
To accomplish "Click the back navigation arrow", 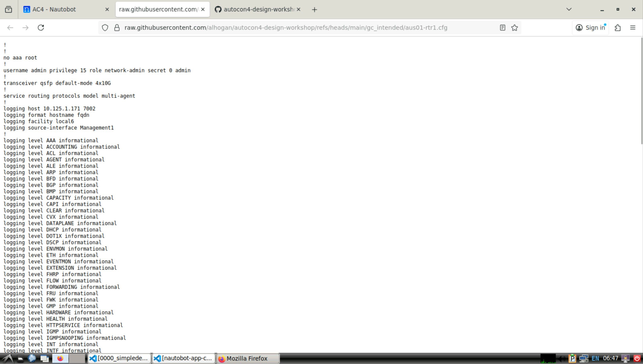I will click(10, 27).
